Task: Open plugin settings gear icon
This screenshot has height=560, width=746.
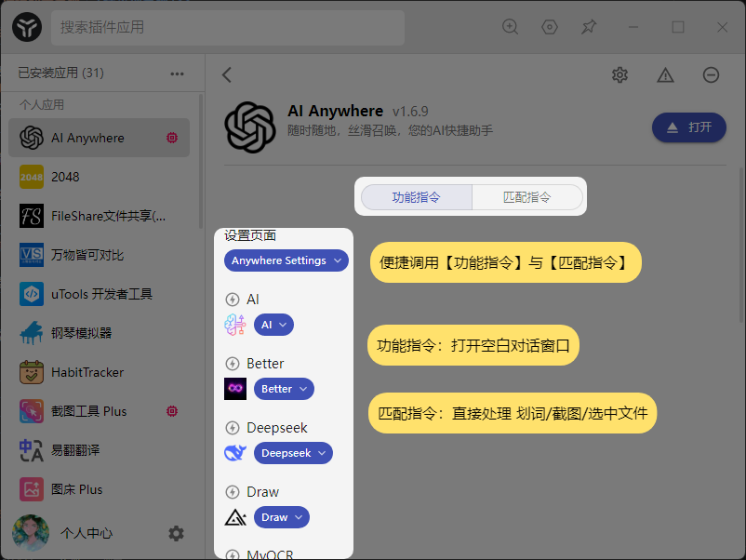Action: tap(620, 75)
